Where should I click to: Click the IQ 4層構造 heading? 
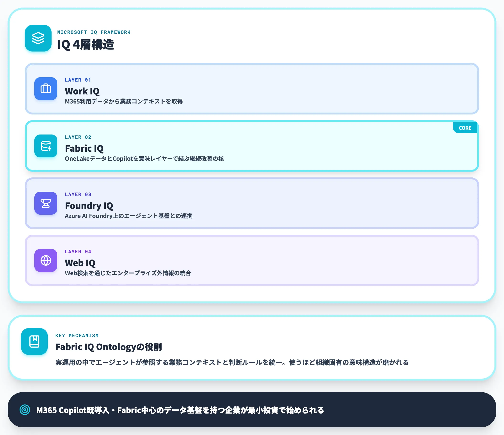click(x=86, y=45)
